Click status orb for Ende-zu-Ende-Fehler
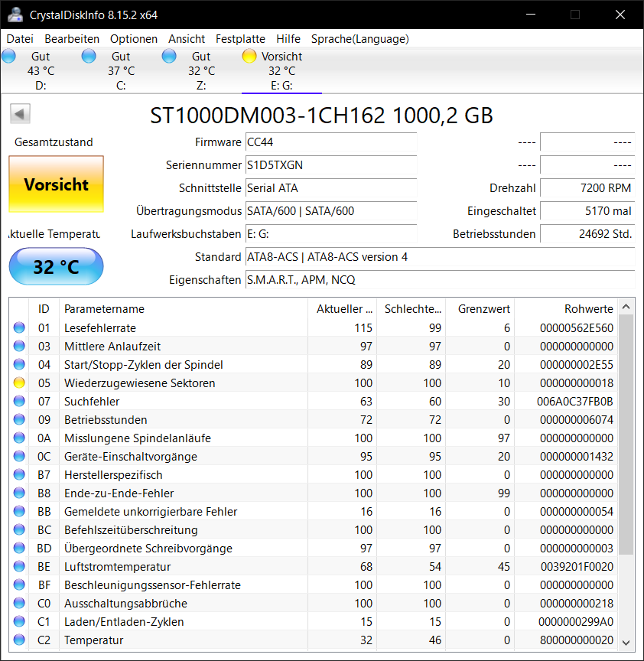The image size is (644, 661). 19,493
